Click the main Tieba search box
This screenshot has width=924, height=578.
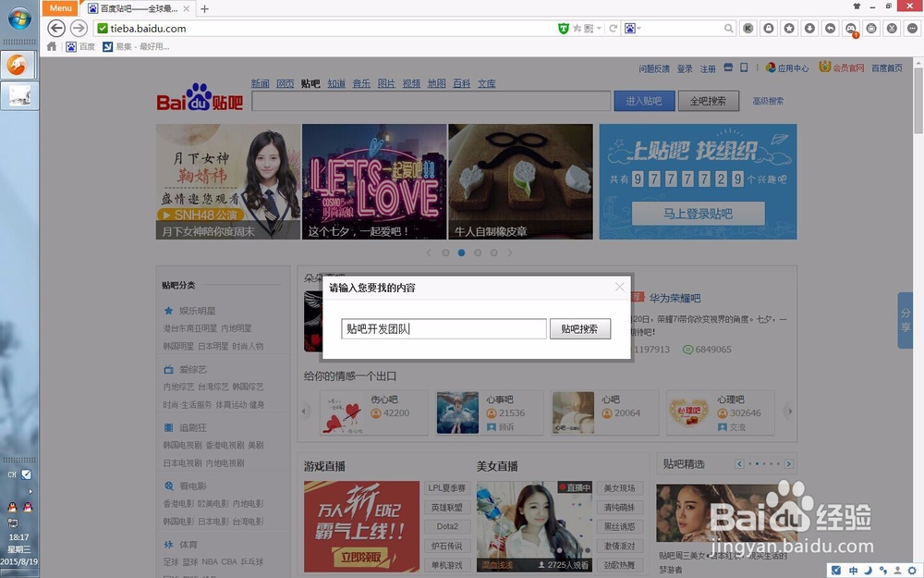pyautogui.click(x=431, y=101)
